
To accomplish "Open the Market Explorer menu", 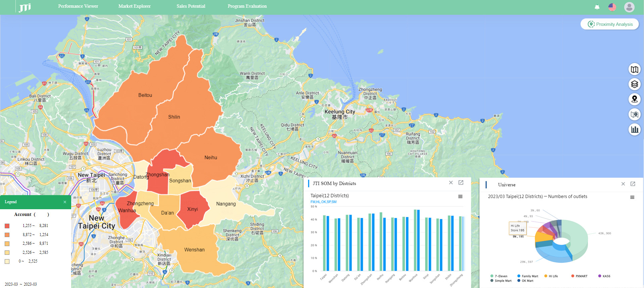I will coord(134,6).
